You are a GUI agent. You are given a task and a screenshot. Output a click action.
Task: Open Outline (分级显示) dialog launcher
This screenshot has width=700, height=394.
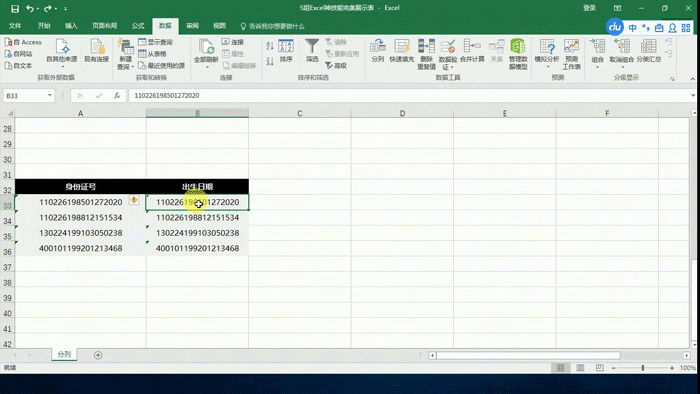coord(672,79)
